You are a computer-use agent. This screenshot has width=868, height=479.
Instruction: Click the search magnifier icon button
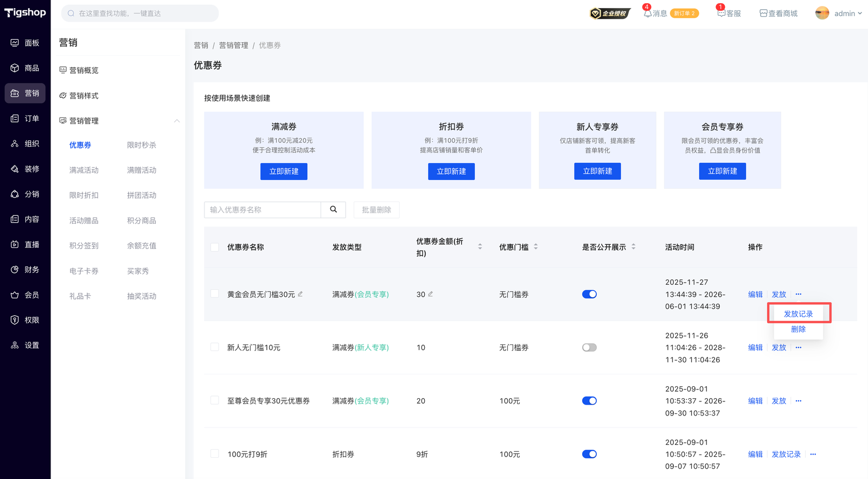coord(333,210)
